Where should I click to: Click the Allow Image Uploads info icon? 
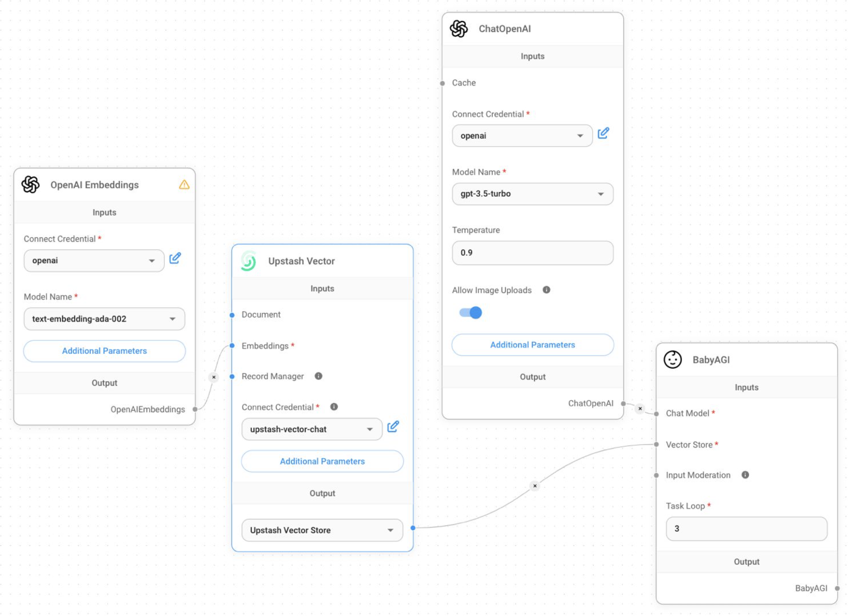546,290
